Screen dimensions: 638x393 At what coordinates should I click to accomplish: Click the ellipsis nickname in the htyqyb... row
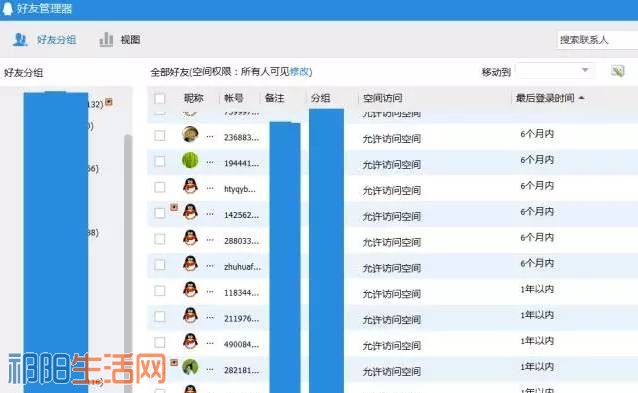(x=210, y=189)
